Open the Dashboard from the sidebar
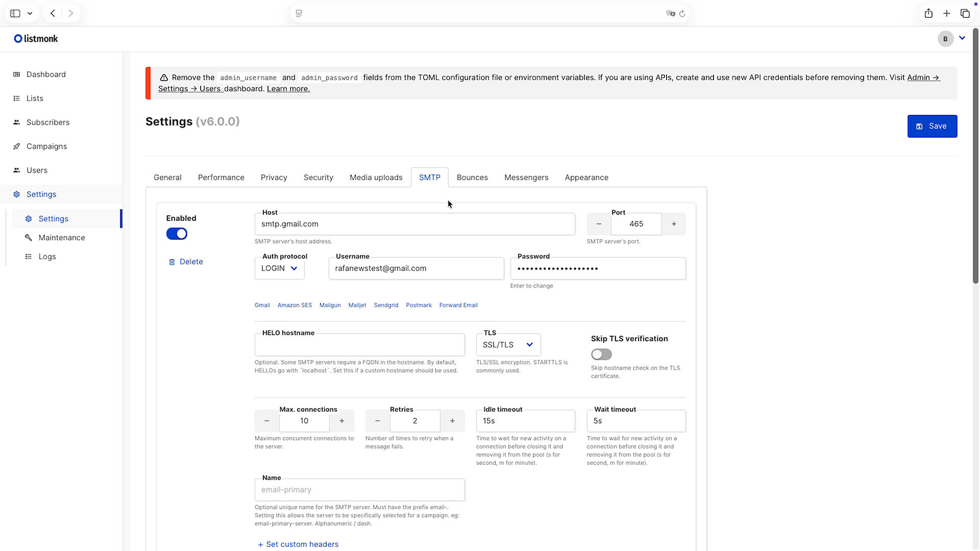Image resolution: width=980 pixels, height=551 pixels. tap(17, 74)
